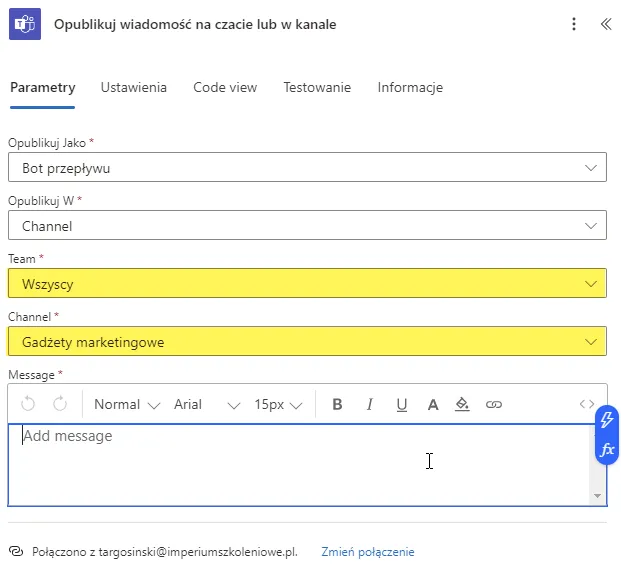
Task: Apply underline formatting in message toolbar
Action: point(401,404)
